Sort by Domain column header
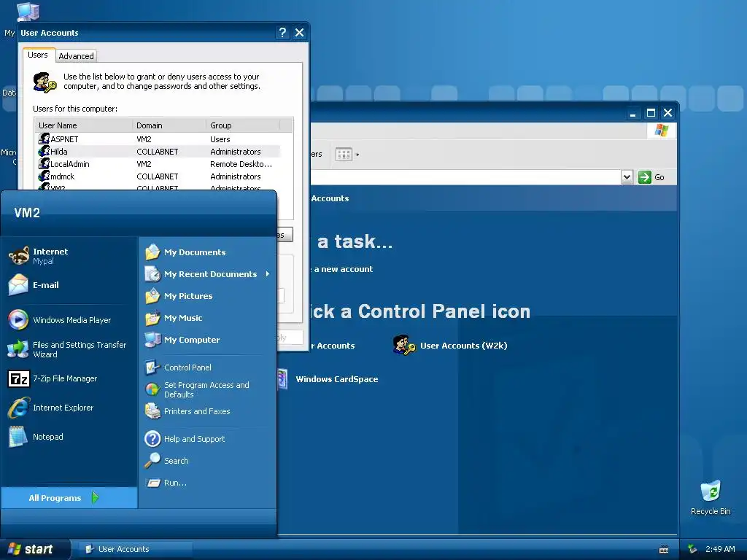 (x=169, y=125)
